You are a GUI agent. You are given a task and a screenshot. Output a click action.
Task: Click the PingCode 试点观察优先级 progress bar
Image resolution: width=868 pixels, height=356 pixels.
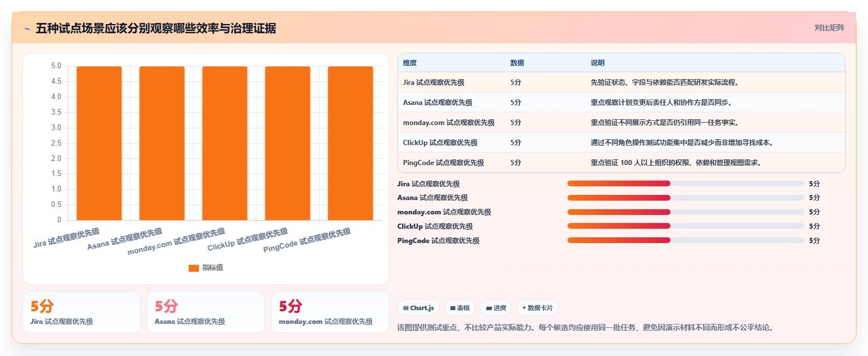coord(685,240)
